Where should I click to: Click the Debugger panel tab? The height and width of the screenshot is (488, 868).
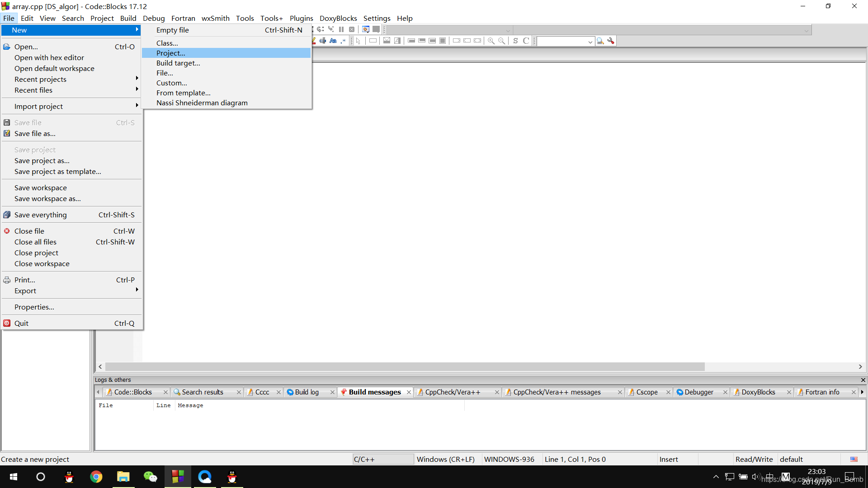coord(698,392)
